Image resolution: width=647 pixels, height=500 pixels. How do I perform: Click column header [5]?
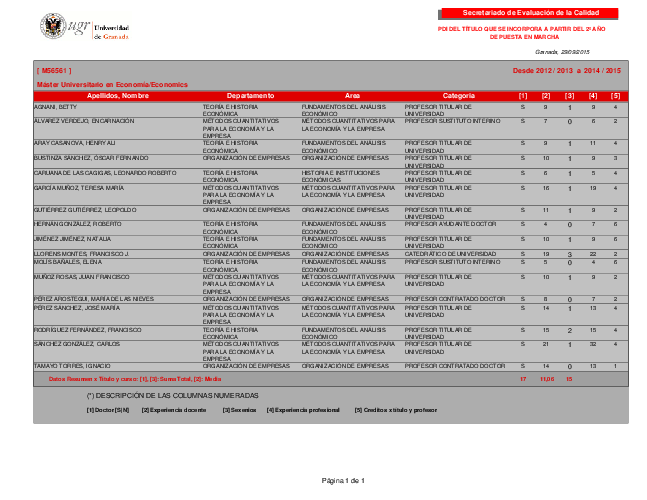click(615, 96)
